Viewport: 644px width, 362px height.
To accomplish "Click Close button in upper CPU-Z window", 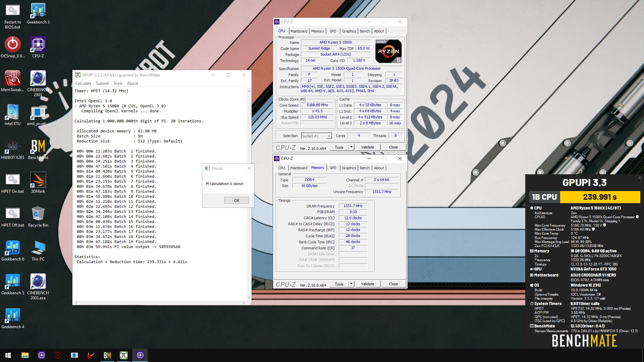I will point(393,147).
